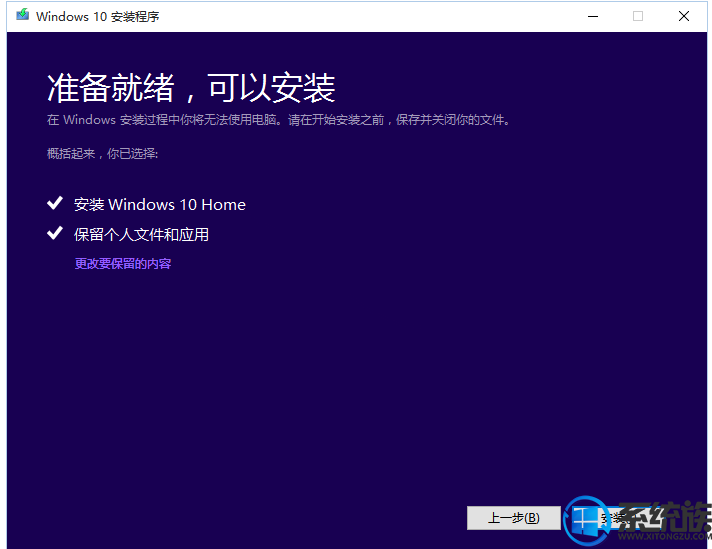The image size is (712, 549).
Task: Click the 上一步(B) back button
Action: (514, 518)
